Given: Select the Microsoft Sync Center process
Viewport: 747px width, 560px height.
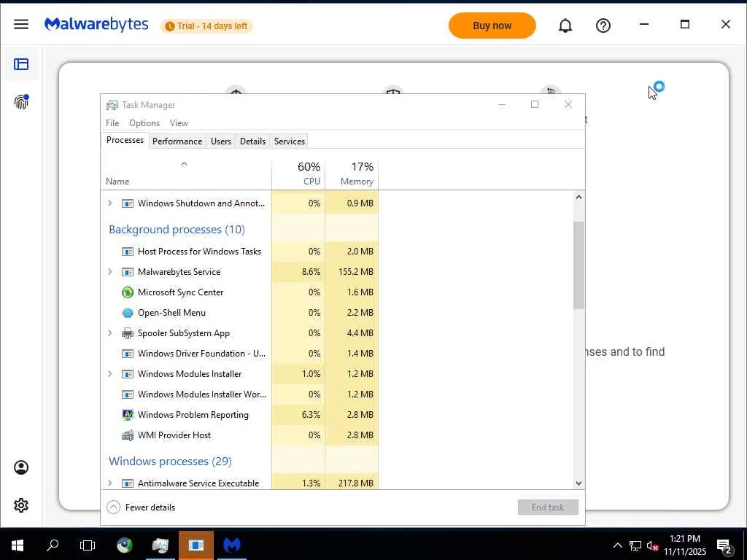Looking at the screenshot, I should tap(239, 292).
